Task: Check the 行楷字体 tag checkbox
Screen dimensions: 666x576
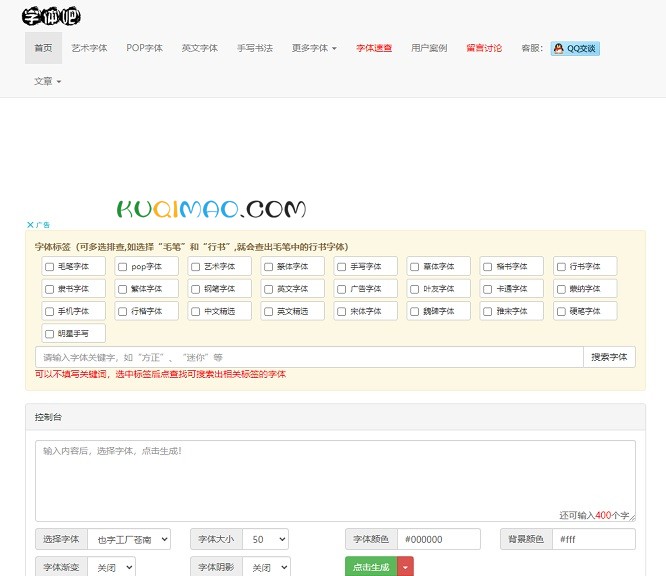Action: [122, 311]
